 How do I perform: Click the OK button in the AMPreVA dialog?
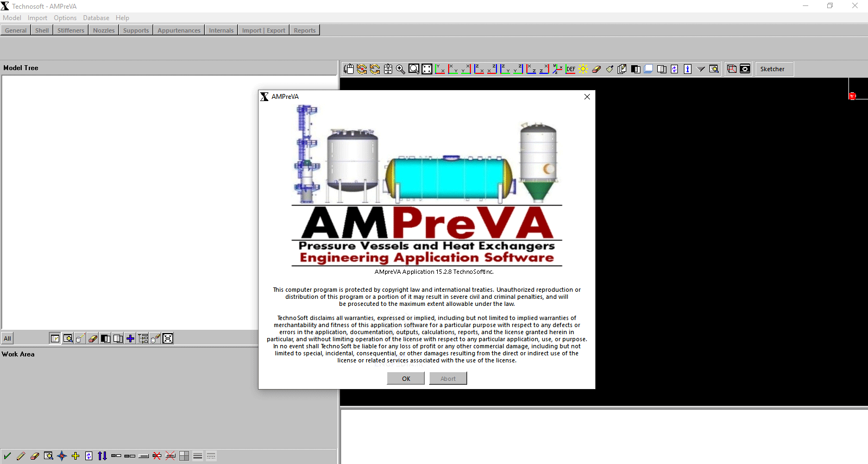(406, 379)
